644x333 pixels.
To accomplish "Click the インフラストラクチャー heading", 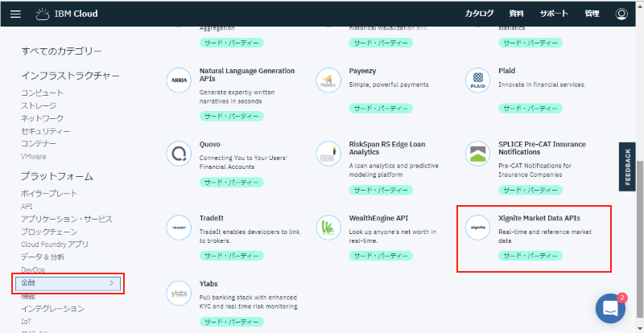I will click(70, 76).
